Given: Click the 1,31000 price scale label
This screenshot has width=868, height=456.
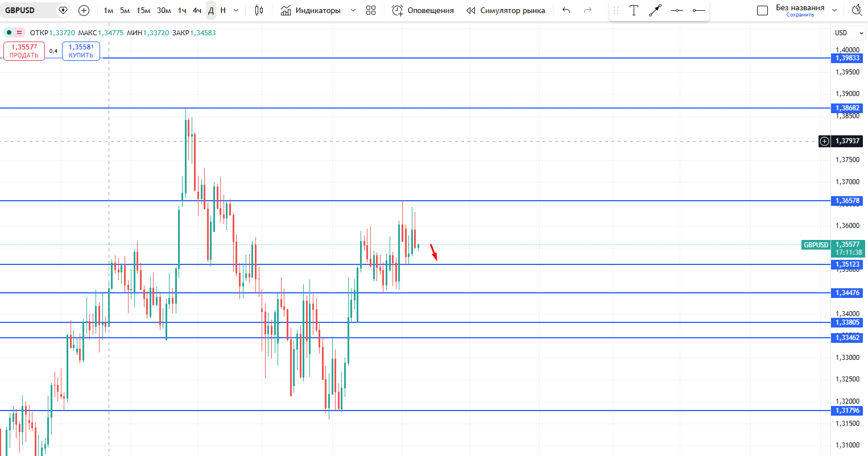Looking at the screenshot, I should [x=848, y=445].
